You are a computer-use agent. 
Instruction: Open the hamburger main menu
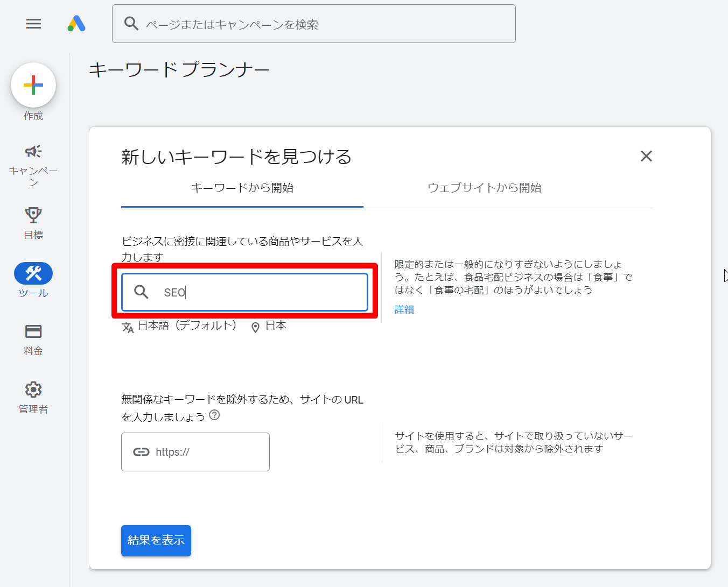tap(33, 24)
